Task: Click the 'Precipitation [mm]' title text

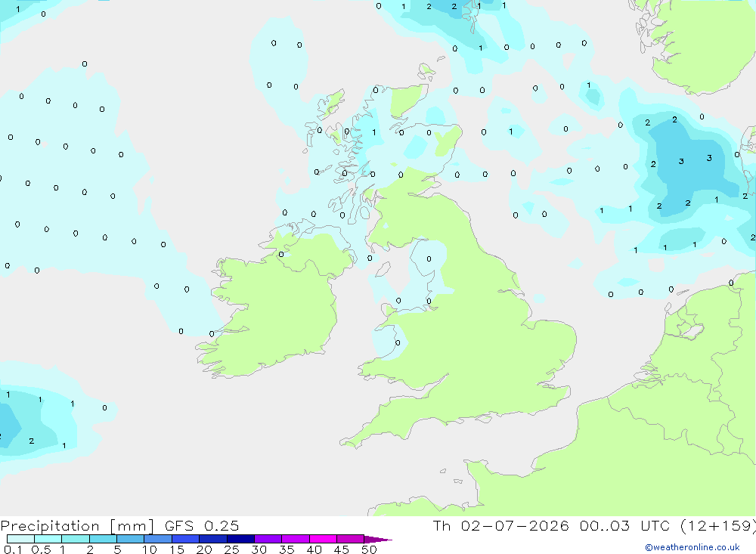Action: coord(77,526)
